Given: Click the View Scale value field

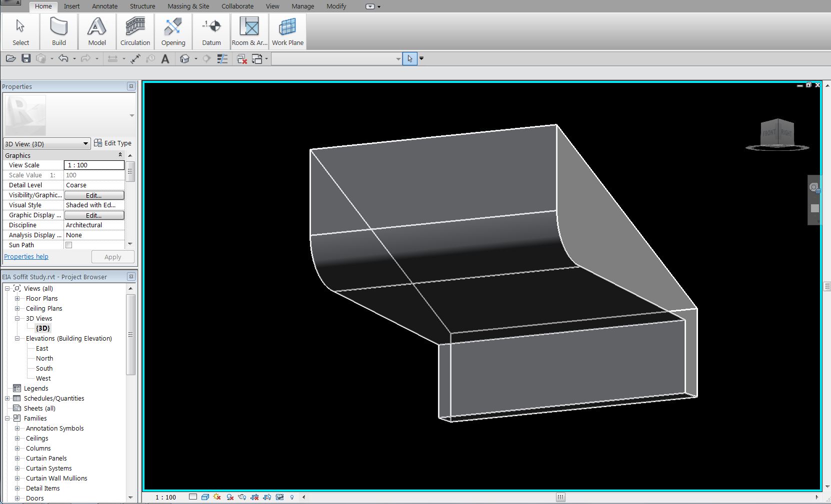Looking at the screenshot, I should [x=94, y=165].
